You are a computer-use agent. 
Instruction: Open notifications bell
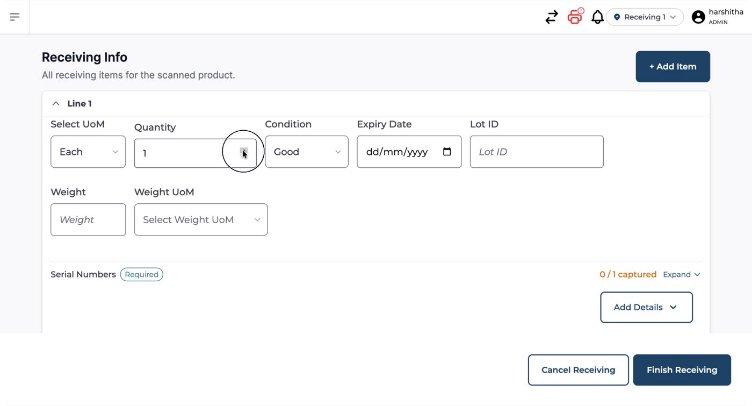pos(597,17)
